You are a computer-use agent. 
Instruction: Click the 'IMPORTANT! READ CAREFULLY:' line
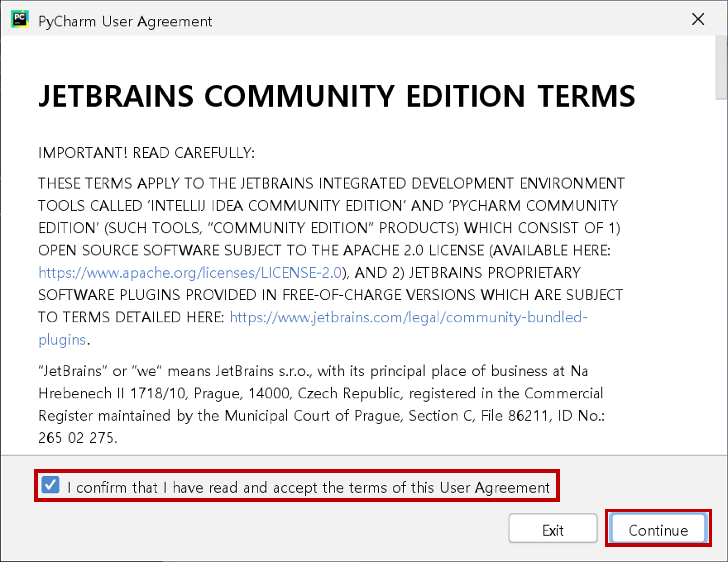[147, 153]
